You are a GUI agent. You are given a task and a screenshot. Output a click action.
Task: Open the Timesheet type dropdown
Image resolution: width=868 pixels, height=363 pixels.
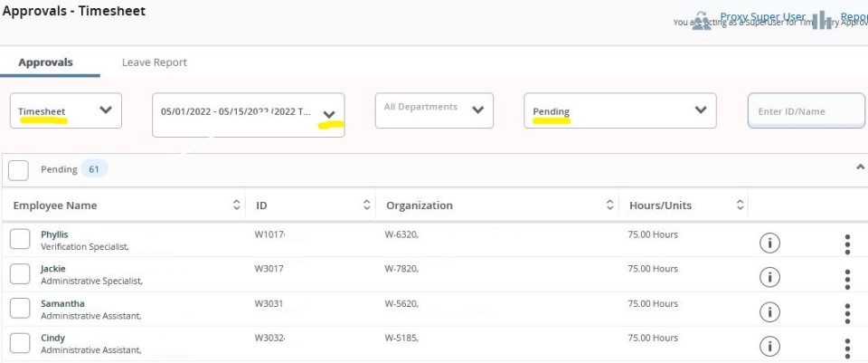point(65,110)
